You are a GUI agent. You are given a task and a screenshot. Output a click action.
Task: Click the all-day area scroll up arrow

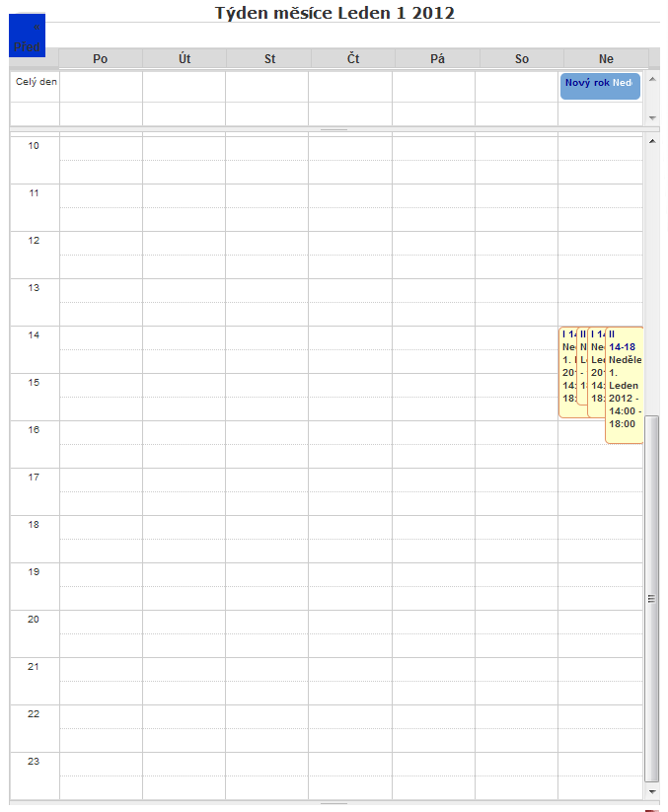[651, 77]
